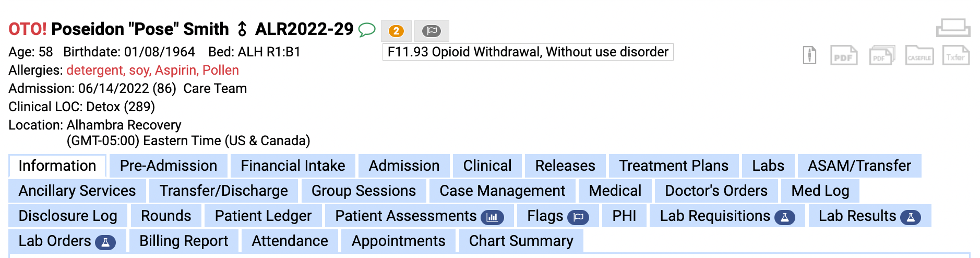
Task: Open the Chart Summary tab
Action: tap(521, 241)
